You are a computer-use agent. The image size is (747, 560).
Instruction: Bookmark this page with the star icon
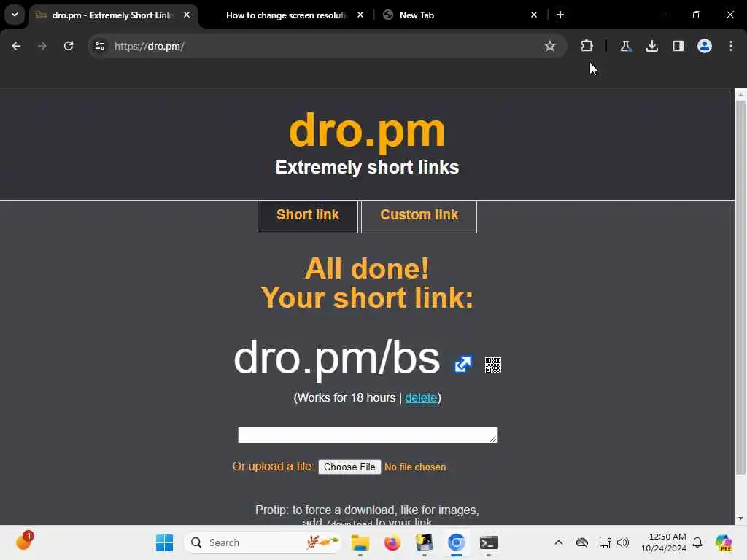550,46
